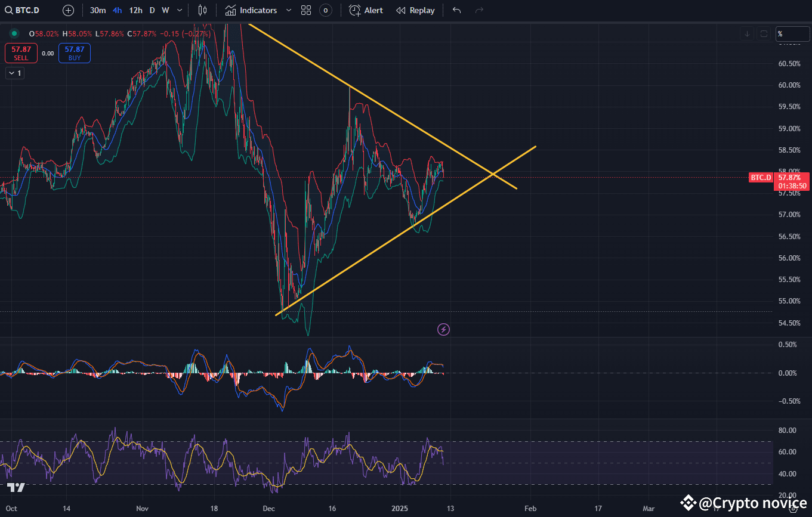Select the candlestick chart style icon
The height and width of the screenshot is (517, 812).
coord(202,10)
